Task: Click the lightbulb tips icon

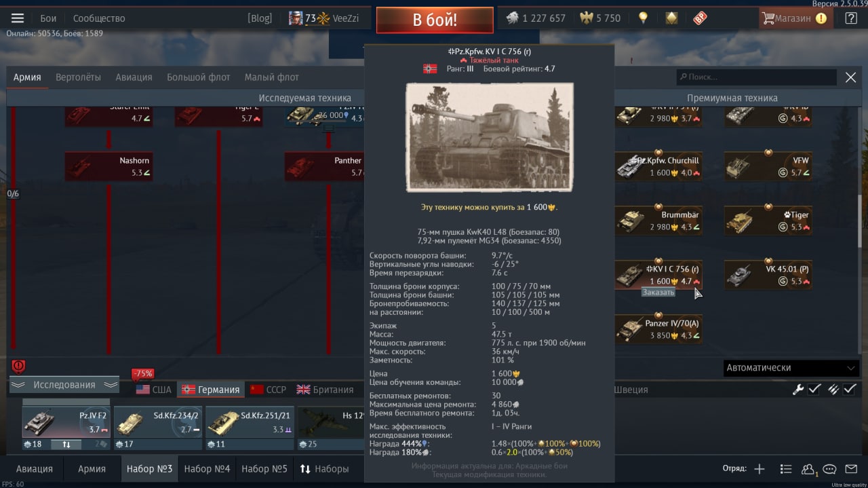Action: pyautogui.click(x=642, y=18)
